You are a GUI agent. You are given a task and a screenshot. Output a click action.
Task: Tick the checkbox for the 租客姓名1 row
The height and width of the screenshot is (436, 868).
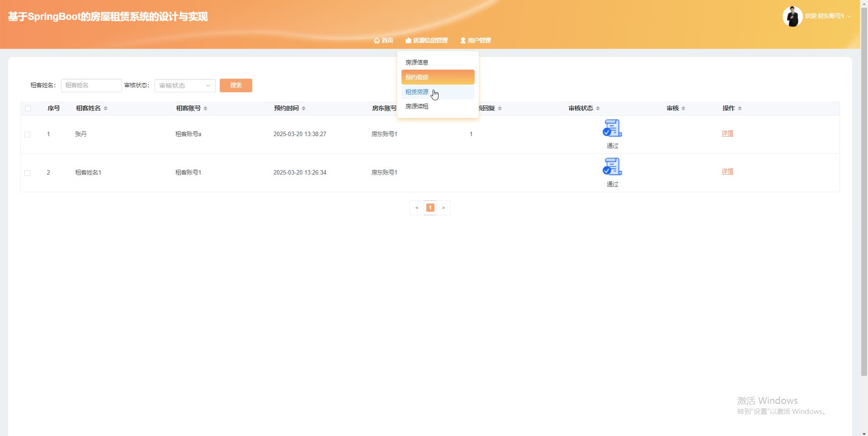pos(28,173)
